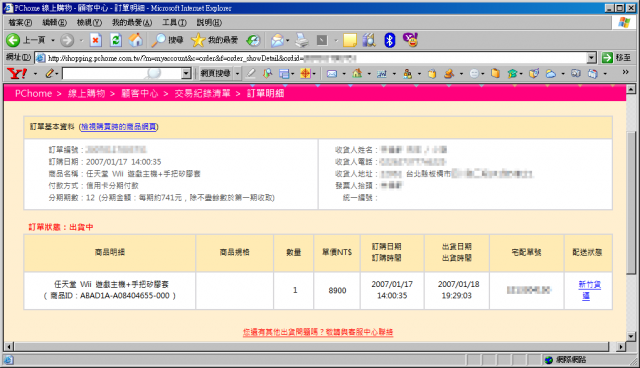Open the 說明(H) menu
Viewport: 640px width, 368px height.
click(x=209, y=22)
